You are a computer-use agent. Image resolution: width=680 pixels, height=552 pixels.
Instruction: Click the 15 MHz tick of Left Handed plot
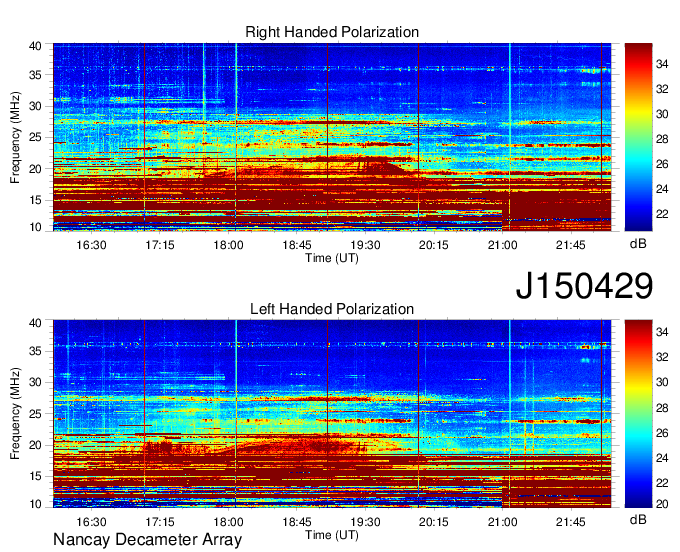click(x=35, y=476)
